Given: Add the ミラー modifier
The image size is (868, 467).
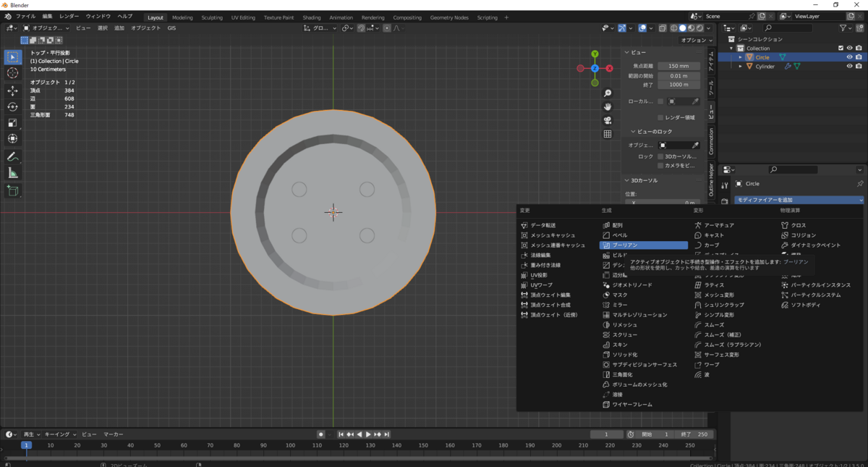Looking at the screenshot, I should [x=620, y=305].
